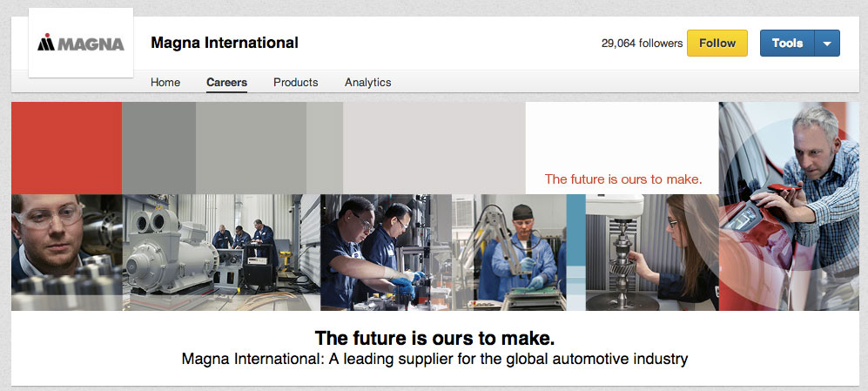
Task: Click photo of worker wearing black bandana
Action: tap(521, 252)
